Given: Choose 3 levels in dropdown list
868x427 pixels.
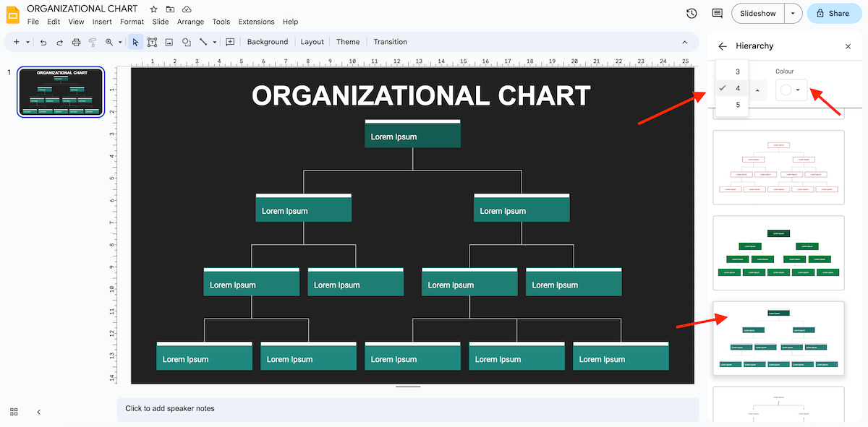Looking at the screenshot, I should coord(732,72).
